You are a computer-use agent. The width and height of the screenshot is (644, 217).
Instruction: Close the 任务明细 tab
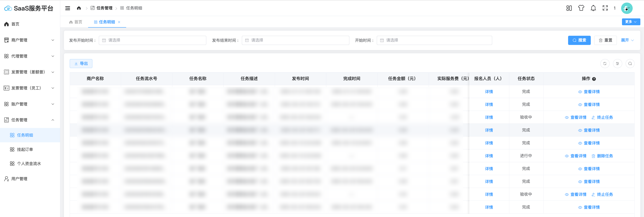click(119, 22)
